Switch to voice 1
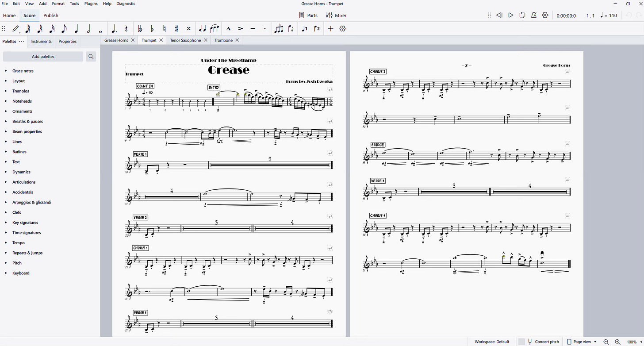Image resolution: width=644 pixels, height=346 pixels. pyautogui.click(x=304, y=29)
